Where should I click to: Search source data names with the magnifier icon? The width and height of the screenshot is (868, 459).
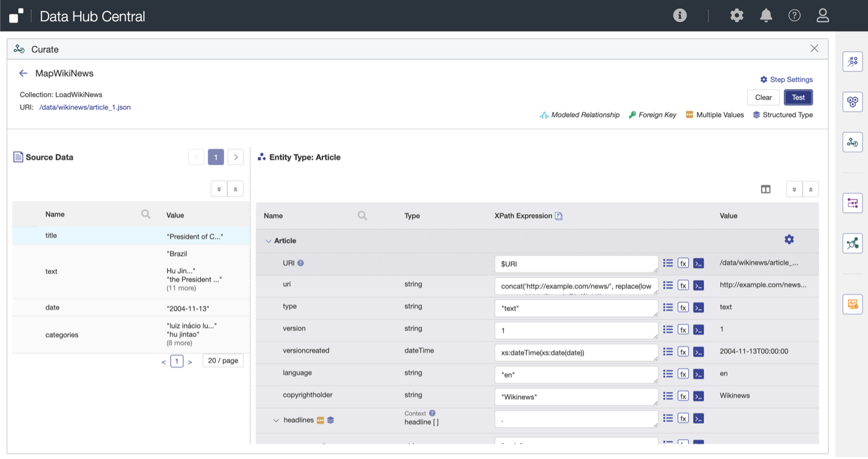146,214
